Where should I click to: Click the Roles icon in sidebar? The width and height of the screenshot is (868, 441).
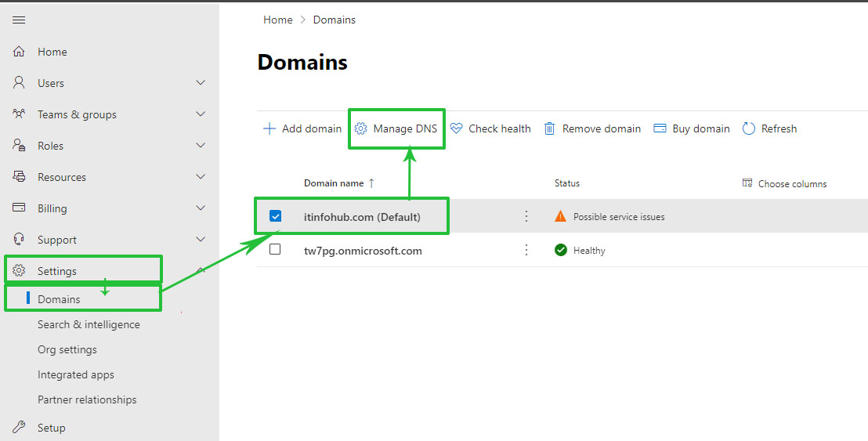point(19,146)
